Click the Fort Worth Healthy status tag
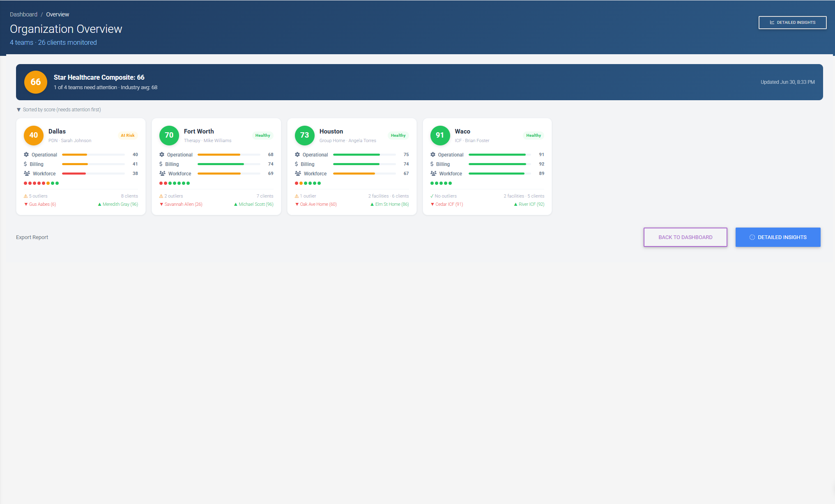Viewport: 835px width, 504px height. coord(263,136)
